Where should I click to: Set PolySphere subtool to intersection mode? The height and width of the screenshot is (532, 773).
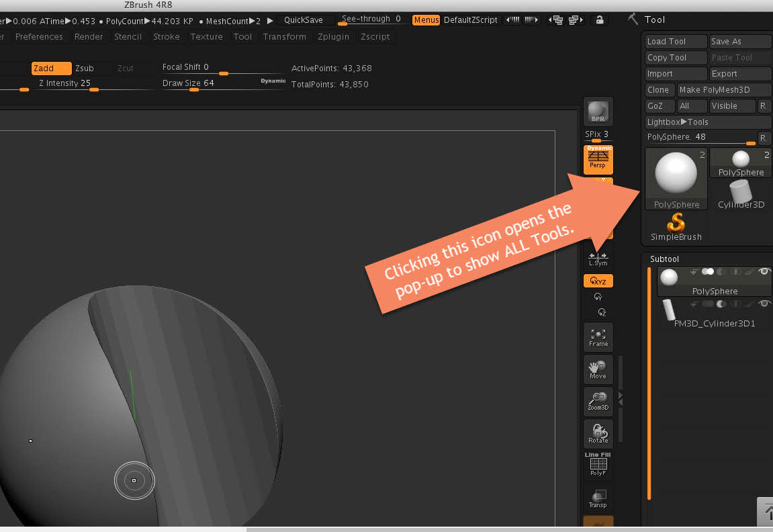click(736, 271)
